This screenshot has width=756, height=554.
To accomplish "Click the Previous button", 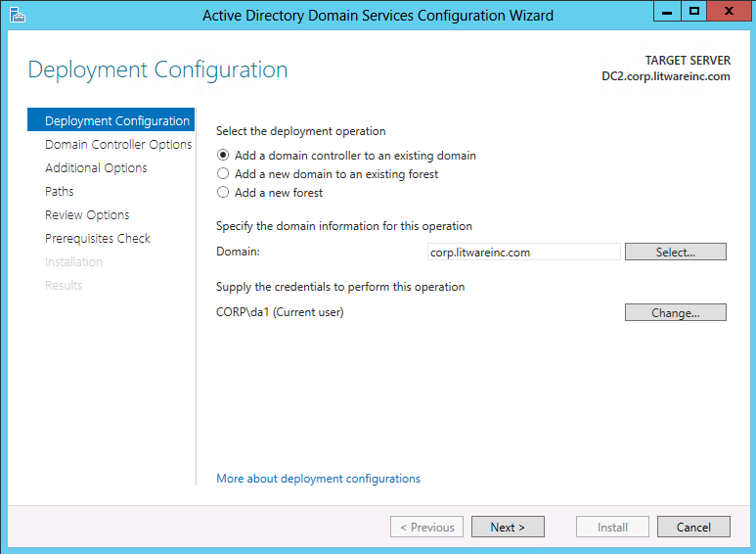I will [426, 527].
